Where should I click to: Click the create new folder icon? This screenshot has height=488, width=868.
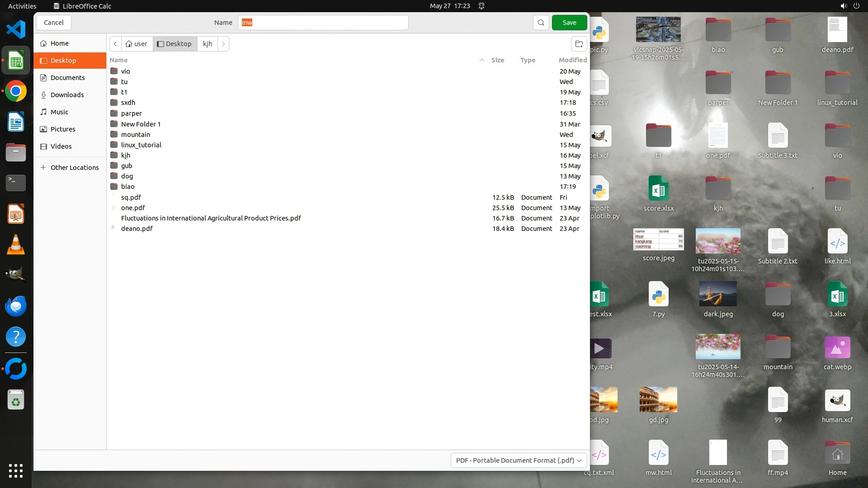[579, 44]
